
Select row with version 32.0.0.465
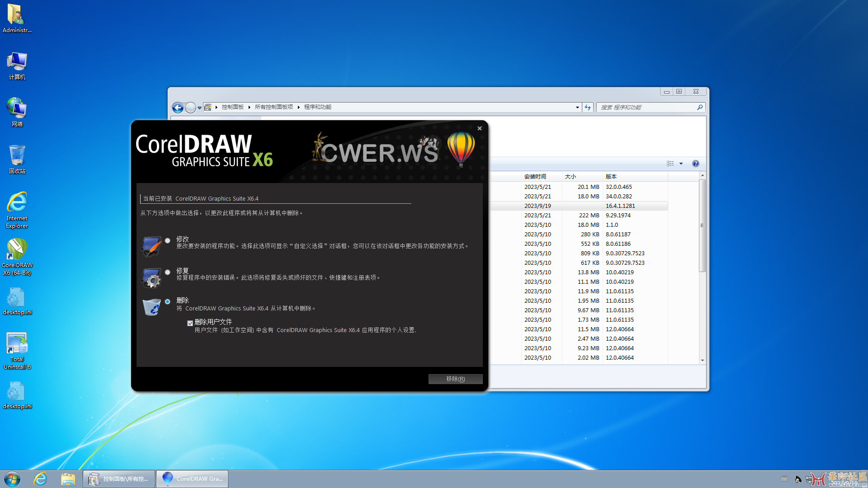pyautogui.click(x=579, y=187)
